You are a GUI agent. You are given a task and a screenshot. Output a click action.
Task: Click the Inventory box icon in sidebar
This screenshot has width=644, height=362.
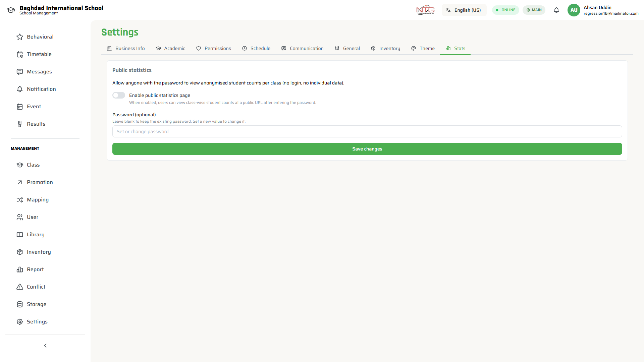(20, 252)
